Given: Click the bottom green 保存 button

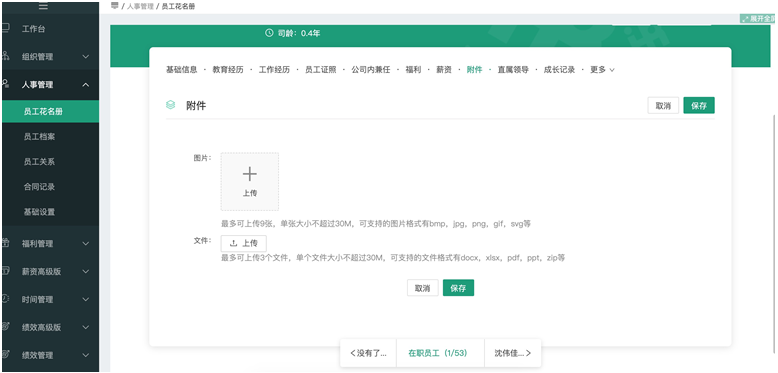Looking at the screenshot, I should click(x=458, y=288).
